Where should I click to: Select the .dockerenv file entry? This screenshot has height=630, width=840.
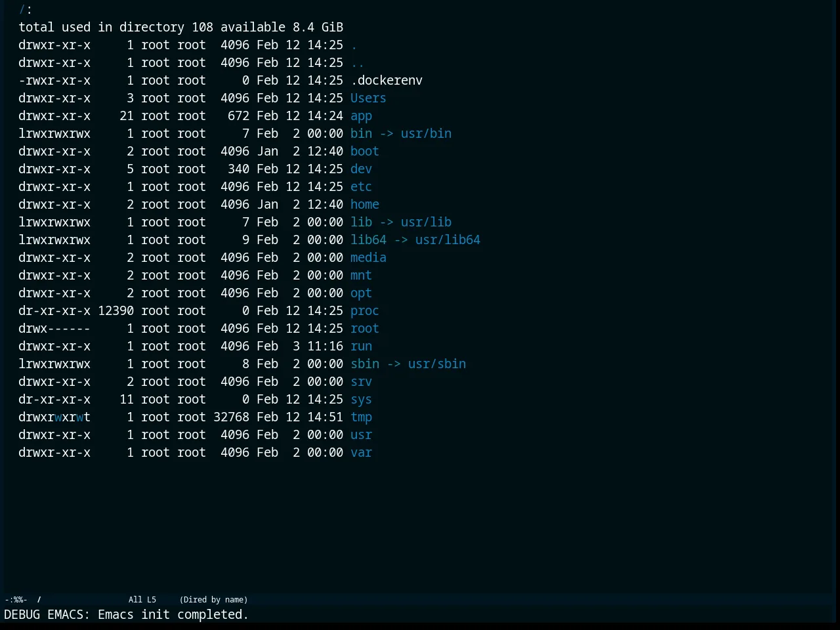tap(387, 81)
